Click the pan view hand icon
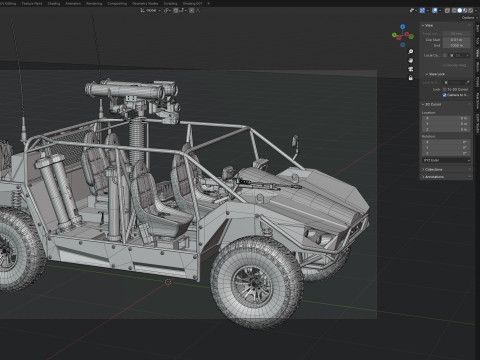This screenshot has width=480, height=360. click(411, 60)
